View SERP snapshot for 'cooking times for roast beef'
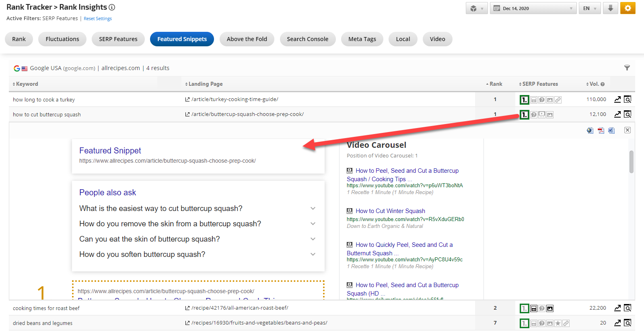This screenshot has width=644, height=331. coord(627,308)
